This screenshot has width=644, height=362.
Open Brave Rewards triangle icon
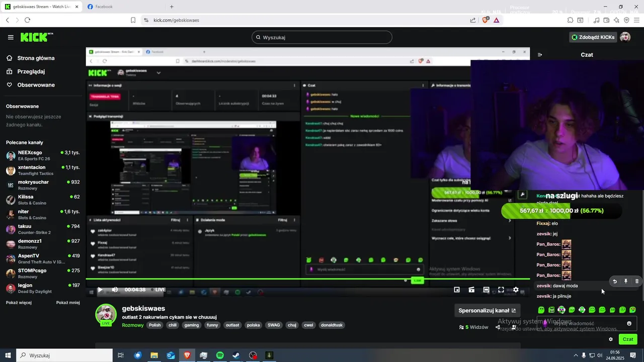(497, 20)
